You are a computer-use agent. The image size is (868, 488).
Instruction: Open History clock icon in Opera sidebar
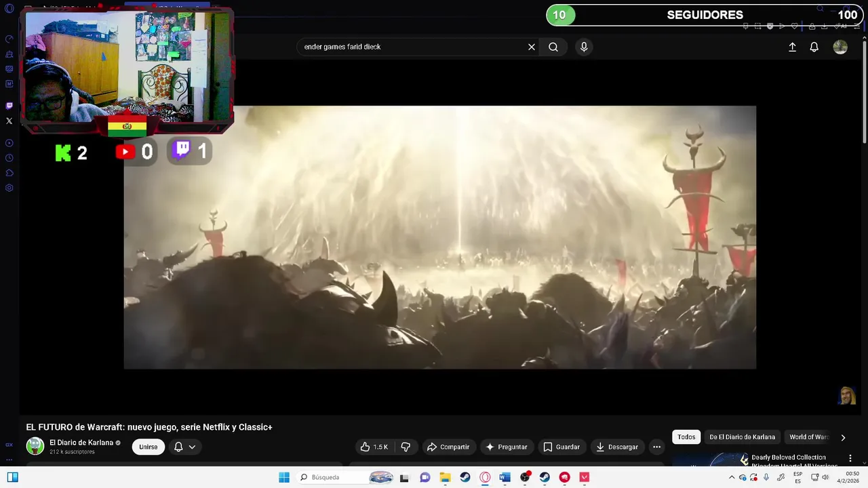click(9, 158)
